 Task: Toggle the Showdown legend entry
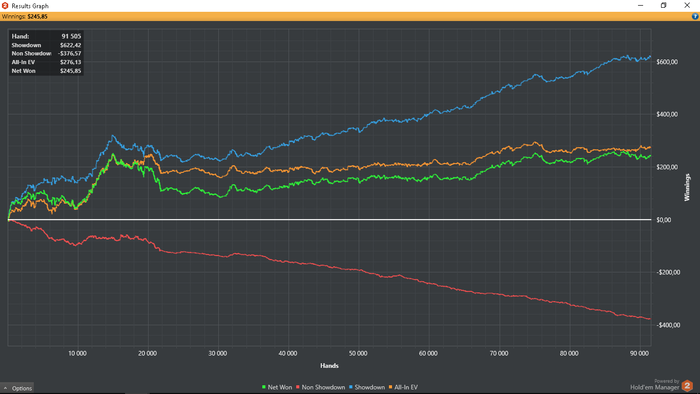pyautogui.click(x=367, y=387)
